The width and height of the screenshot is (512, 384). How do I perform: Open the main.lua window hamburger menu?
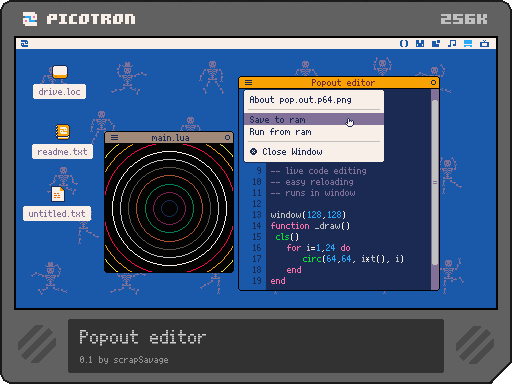(x=114, y=137)
